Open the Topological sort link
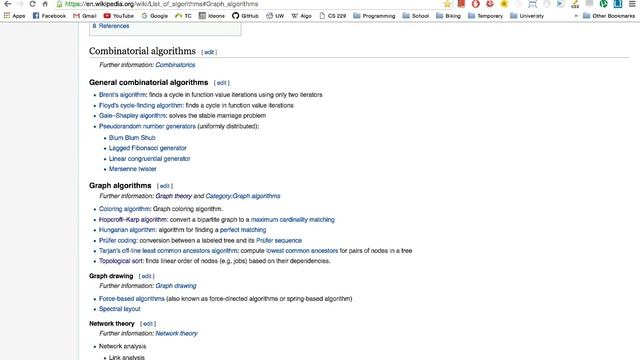Screen dimensions: 640x360 pos(120,261)
